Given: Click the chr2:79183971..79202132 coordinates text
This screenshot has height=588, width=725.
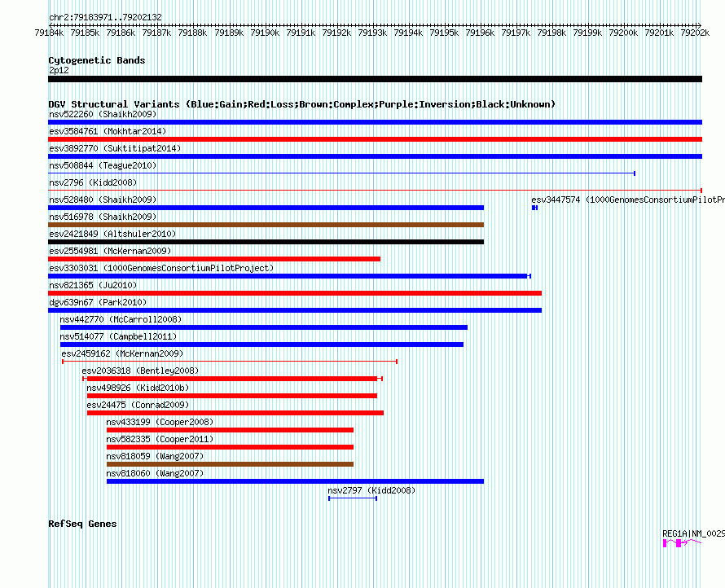Looking at the screenshot, I should (105, 17).
